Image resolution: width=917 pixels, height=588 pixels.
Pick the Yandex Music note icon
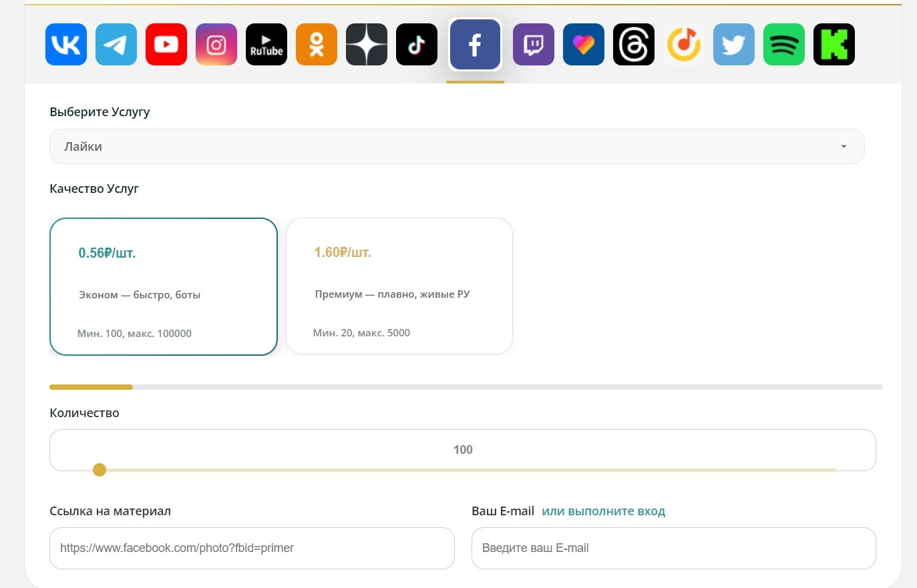point(684,45)
